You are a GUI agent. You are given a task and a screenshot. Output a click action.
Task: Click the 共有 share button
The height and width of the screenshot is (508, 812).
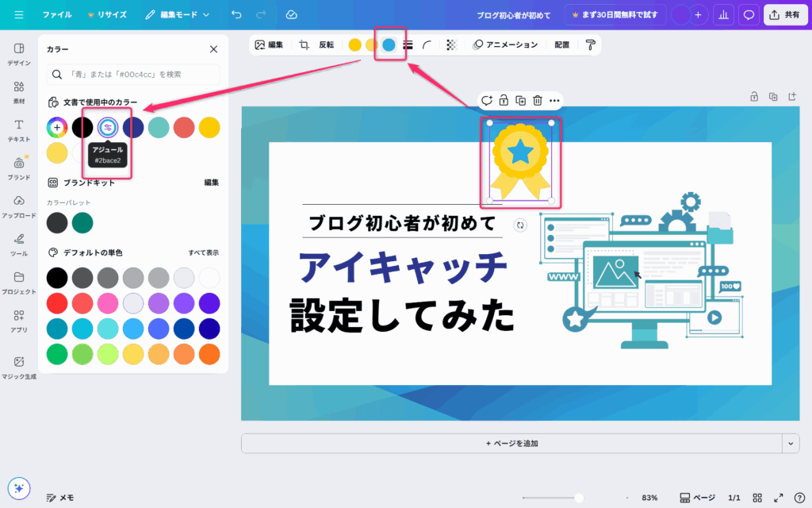(x=783, y=15)
